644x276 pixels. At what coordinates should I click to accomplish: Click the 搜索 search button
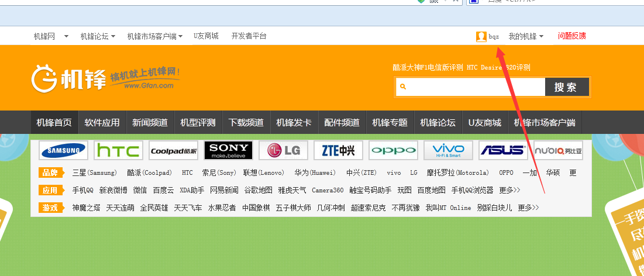click(x=567, y=87)
